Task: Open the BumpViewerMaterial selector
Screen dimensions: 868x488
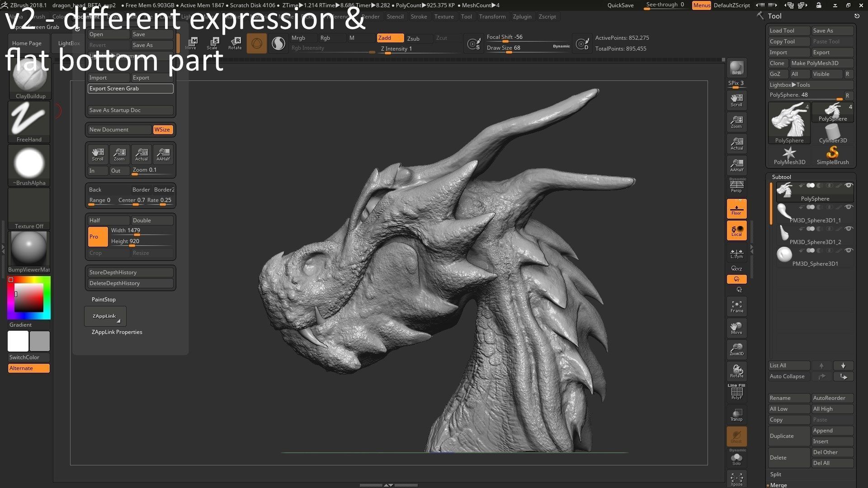Action: [29, 252]
